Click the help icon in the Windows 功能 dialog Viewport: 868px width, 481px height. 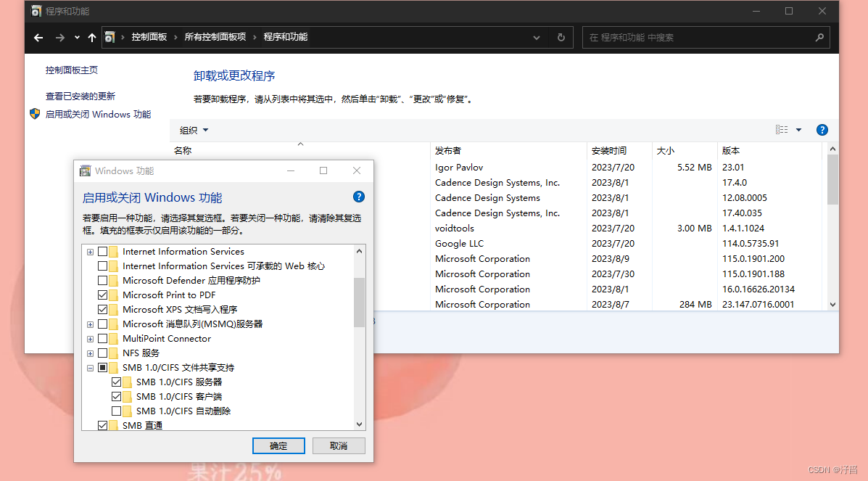pyautogui.click(x=358, y=196)
